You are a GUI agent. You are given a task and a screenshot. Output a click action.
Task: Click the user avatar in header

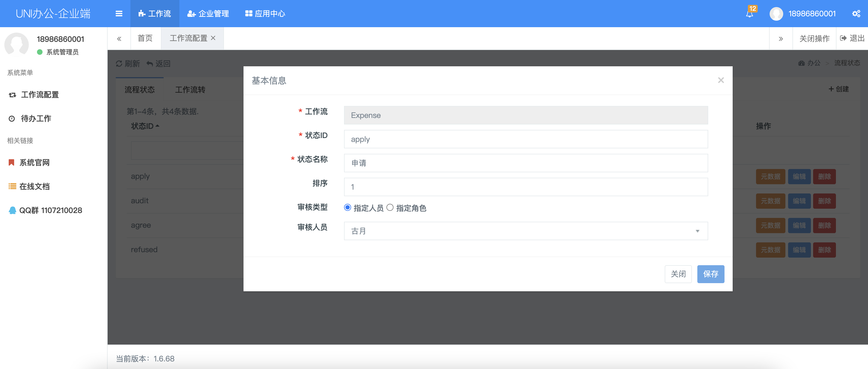pos(776,14)
